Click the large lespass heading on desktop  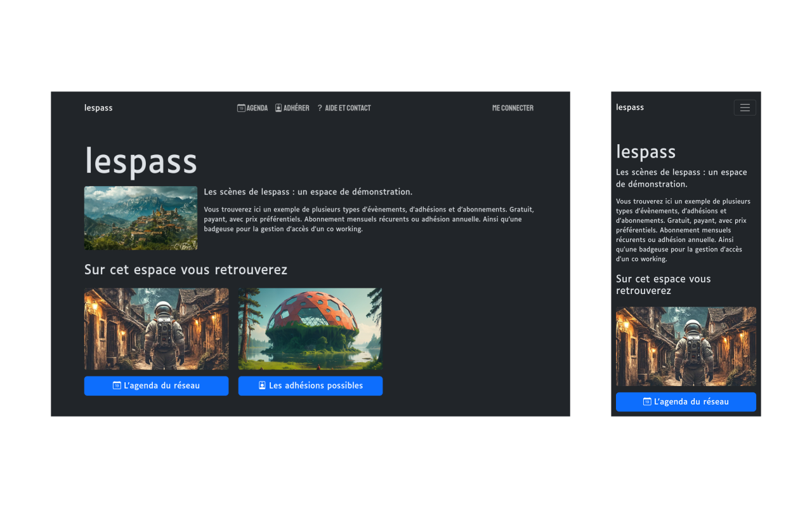click(x=141, y=161)
